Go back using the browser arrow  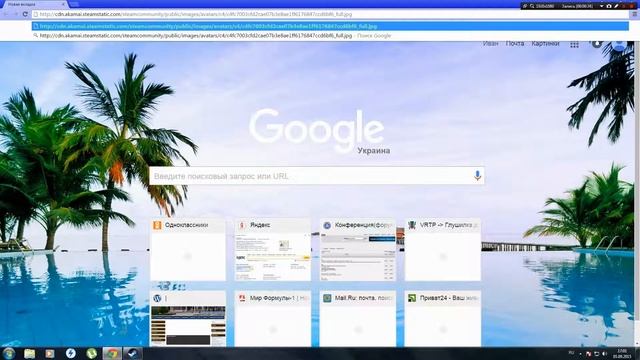pos(6,14)
